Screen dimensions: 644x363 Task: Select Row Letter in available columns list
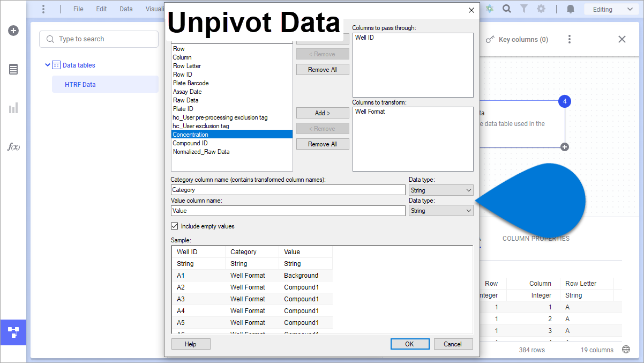232,66
